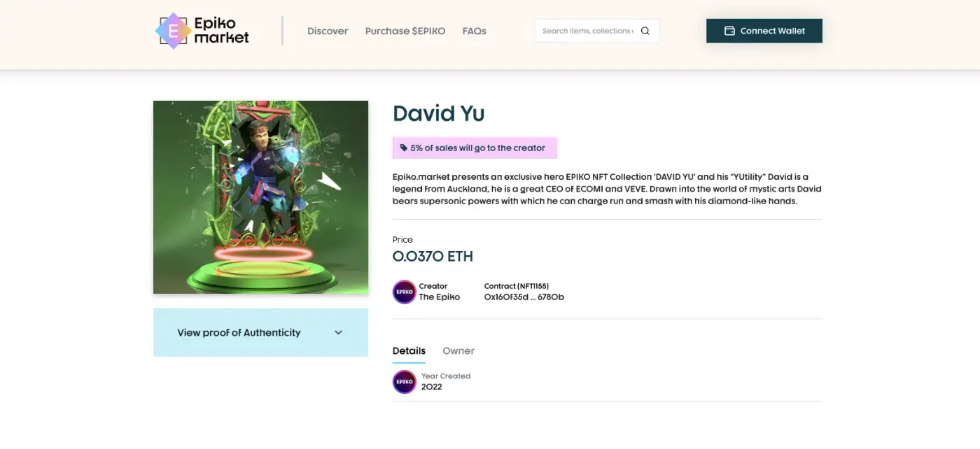Select the Details tab
This screenshot has height=449, width=980.
pyautogui.click(x=409, y=351)
